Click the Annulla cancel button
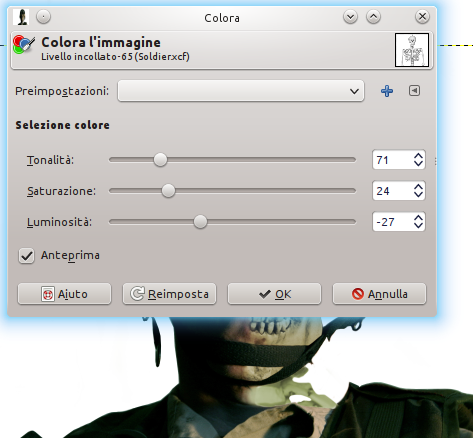473x438 pixels. (x=379, y=294)
